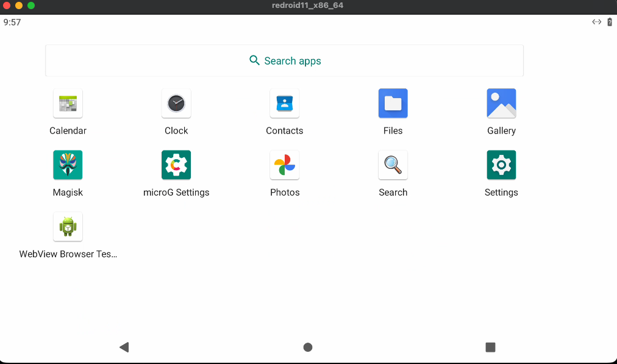Open the Search app with magnifying glass

tap(393, 165)
